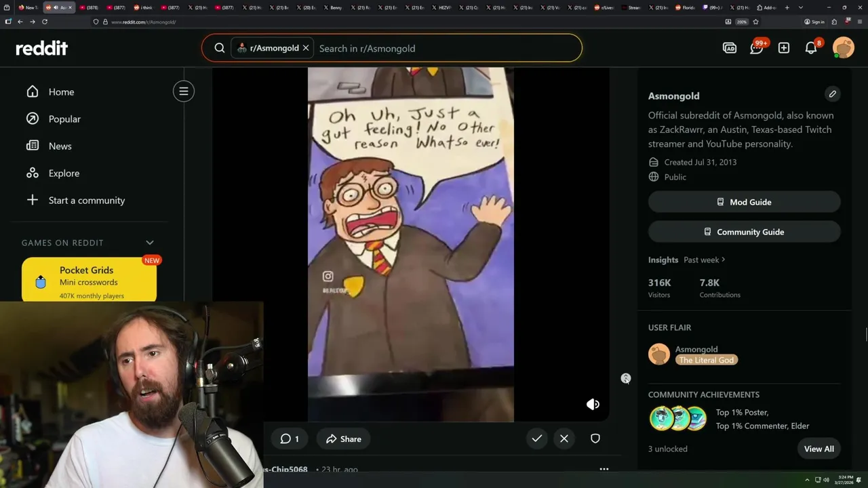868x488 pixels.
Task: Click the Reddit logo
Action: [x=41, y=48]
